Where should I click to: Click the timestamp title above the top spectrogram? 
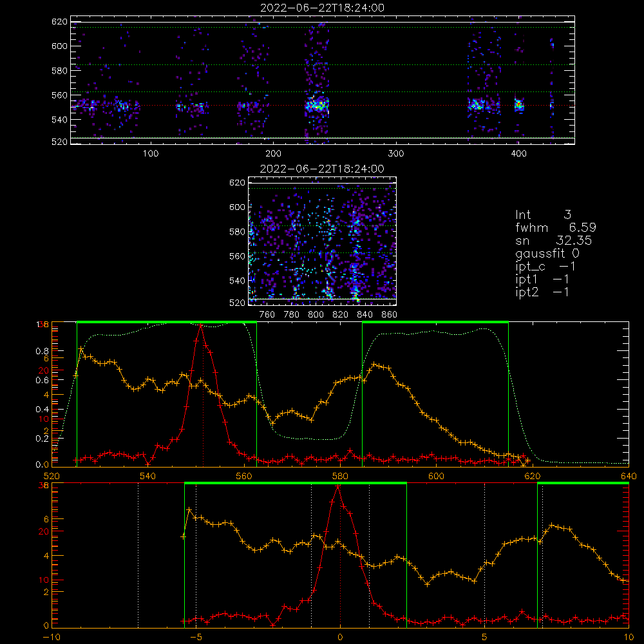[323, 8]
